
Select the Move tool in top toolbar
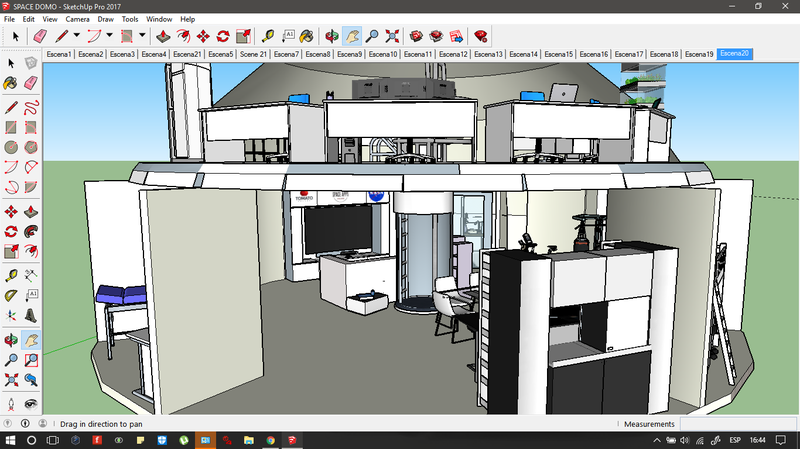click(203, 36)
